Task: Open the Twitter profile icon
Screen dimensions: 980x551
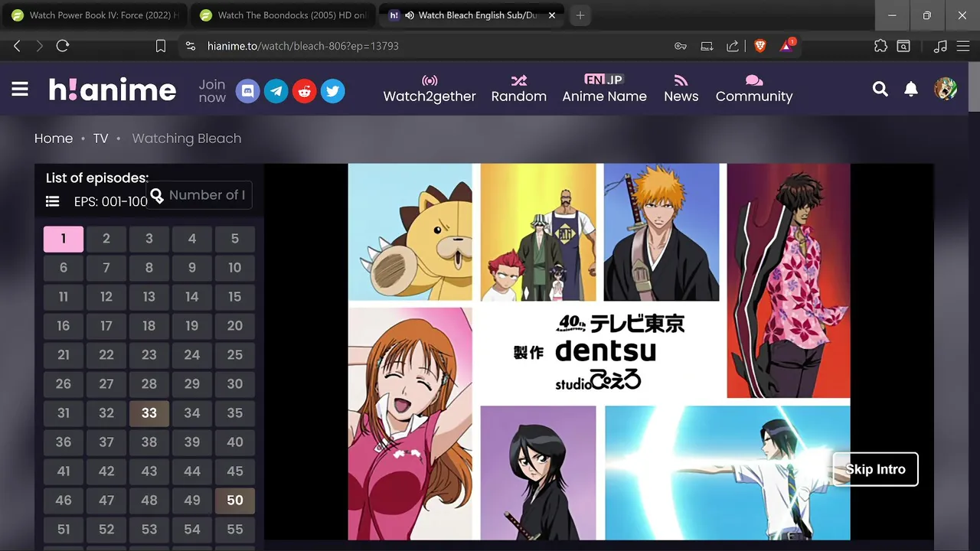Action: click(x=332, y=91)
